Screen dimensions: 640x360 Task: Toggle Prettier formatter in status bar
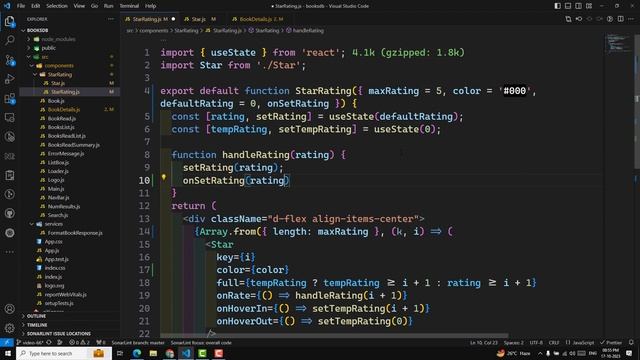611,342
